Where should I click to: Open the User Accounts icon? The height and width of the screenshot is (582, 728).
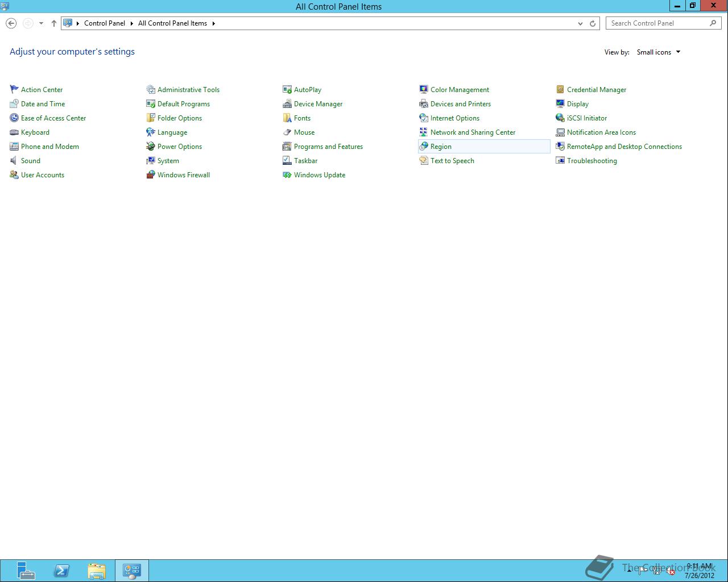[14, 174]
